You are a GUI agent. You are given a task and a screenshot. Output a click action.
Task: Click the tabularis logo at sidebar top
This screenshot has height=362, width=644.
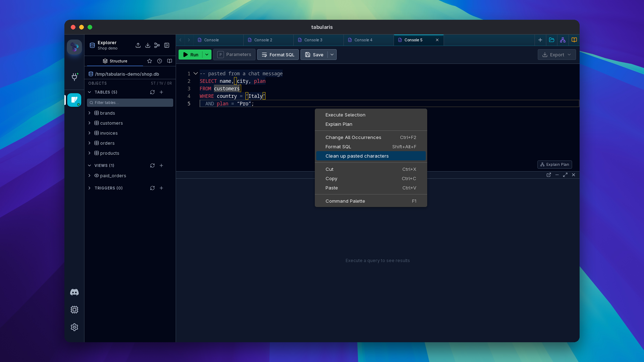tap(74, 47)
